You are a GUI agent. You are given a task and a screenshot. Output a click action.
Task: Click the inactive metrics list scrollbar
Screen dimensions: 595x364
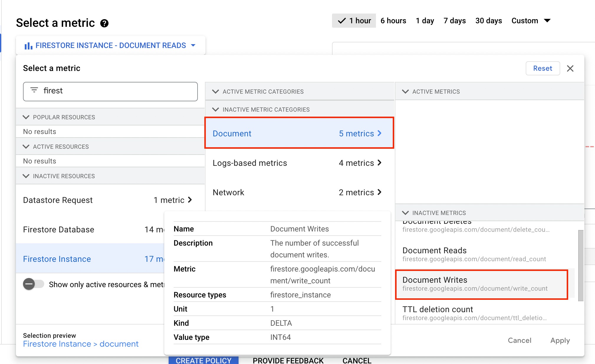tap(581, 265)
